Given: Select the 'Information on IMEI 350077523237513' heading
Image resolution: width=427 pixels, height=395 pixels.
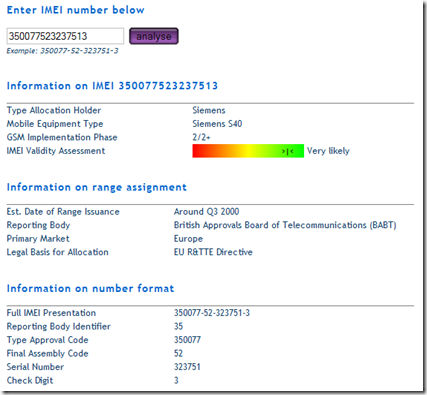Looking at the screenshot, I should [x=112, y=86].
